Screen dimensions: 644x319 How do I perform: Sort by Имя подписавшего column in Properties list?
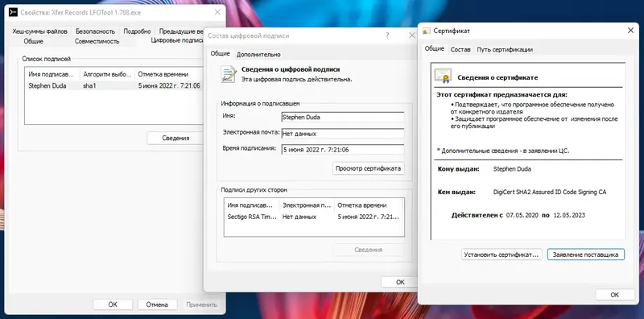click(x=52, y=74)
